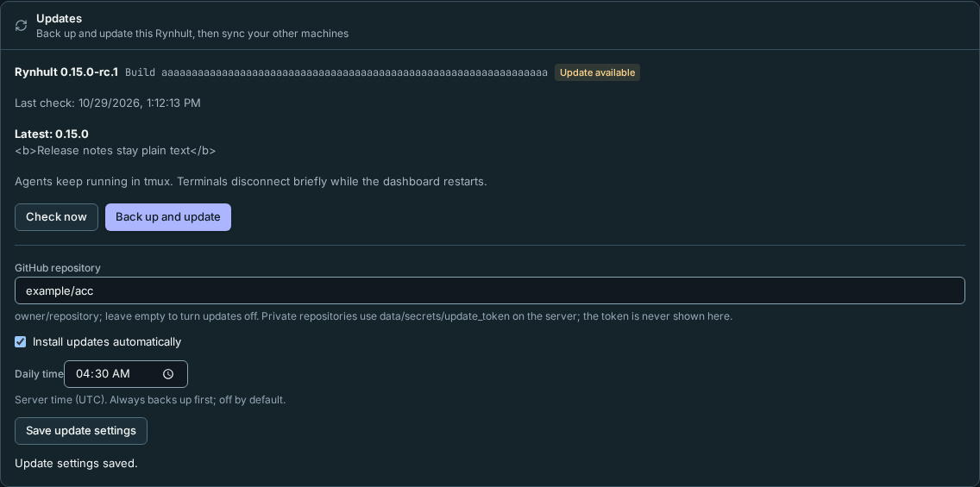Click Save update settings button

point(81,431)
